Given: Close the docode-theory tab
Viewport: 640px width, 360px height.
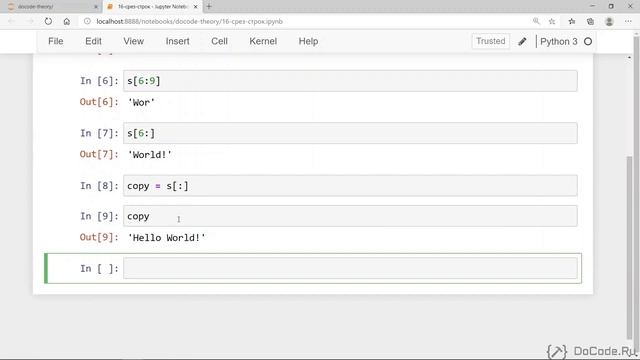Looking at the screenshot, I should point(96,7).
